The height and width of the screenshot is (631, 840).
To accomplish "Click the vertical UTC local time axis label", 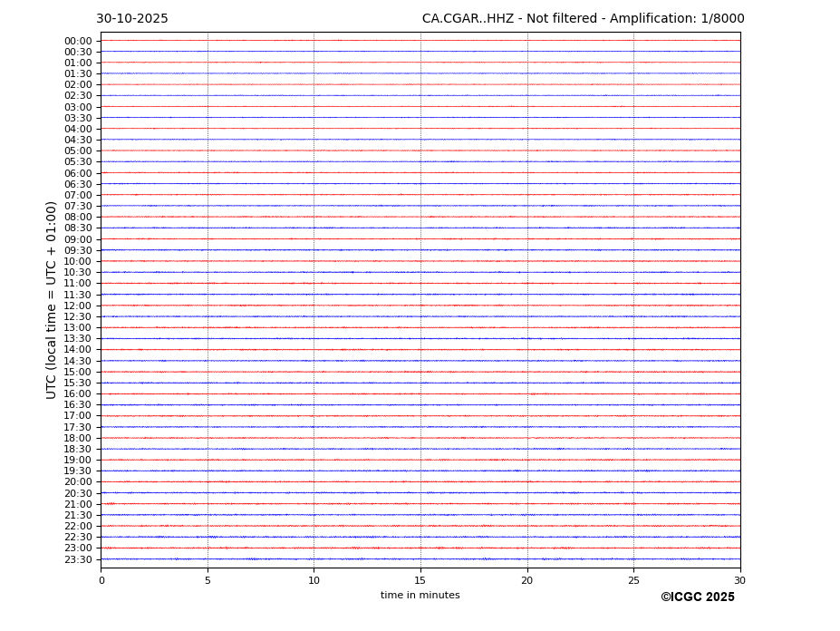I will [52, 299].
